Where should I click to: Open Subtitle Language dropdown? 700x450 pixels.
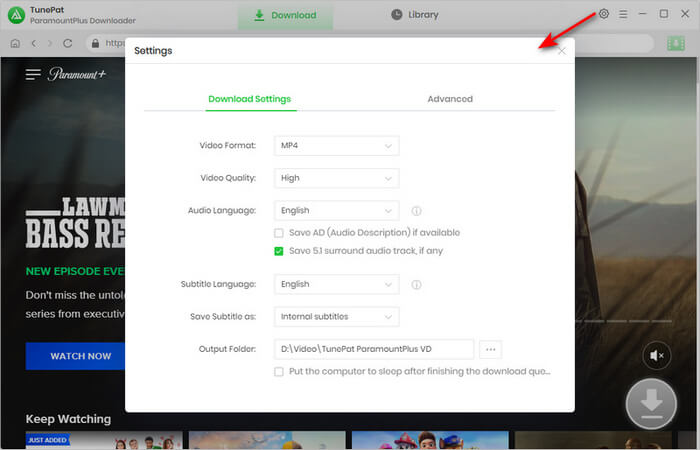tap(337, 284)
